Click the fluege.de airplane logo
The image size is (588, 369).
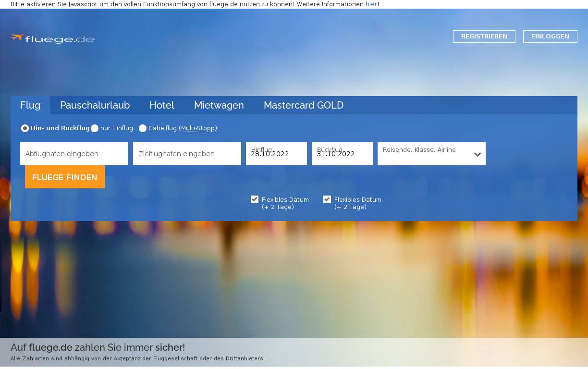(x=52, y=39)
